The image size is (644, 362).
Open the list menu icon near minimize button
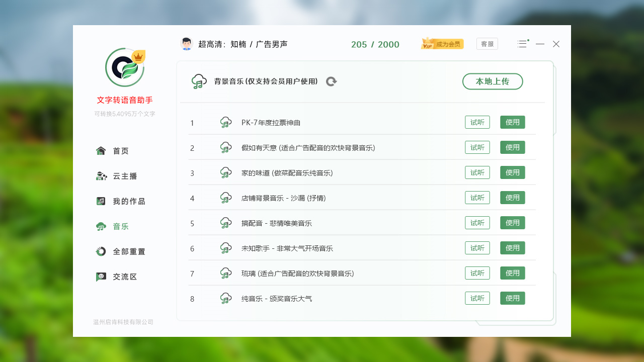click(522, 44)
